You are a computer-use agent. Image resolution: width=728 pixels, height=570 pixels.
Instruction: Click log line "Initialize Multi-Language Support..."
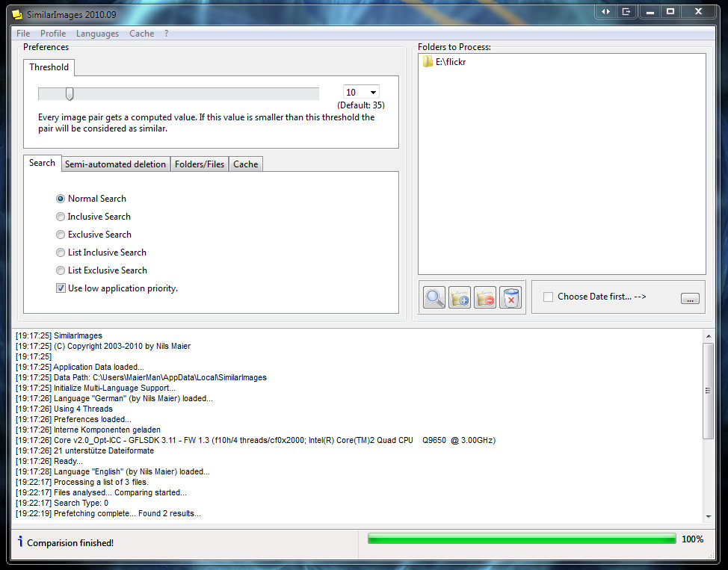[96, 388]
